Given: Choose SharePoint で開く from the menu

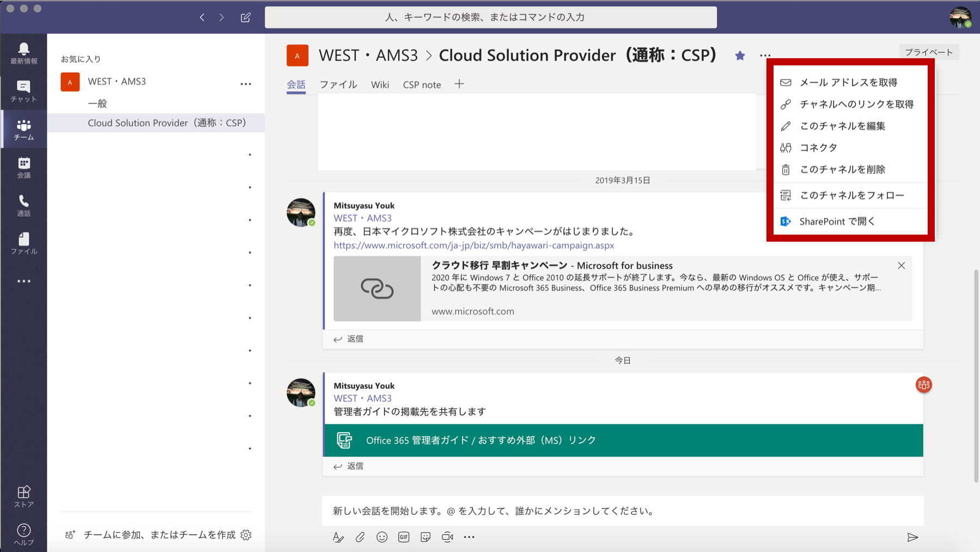Looking at the screenshot, I should coord(851,221).
